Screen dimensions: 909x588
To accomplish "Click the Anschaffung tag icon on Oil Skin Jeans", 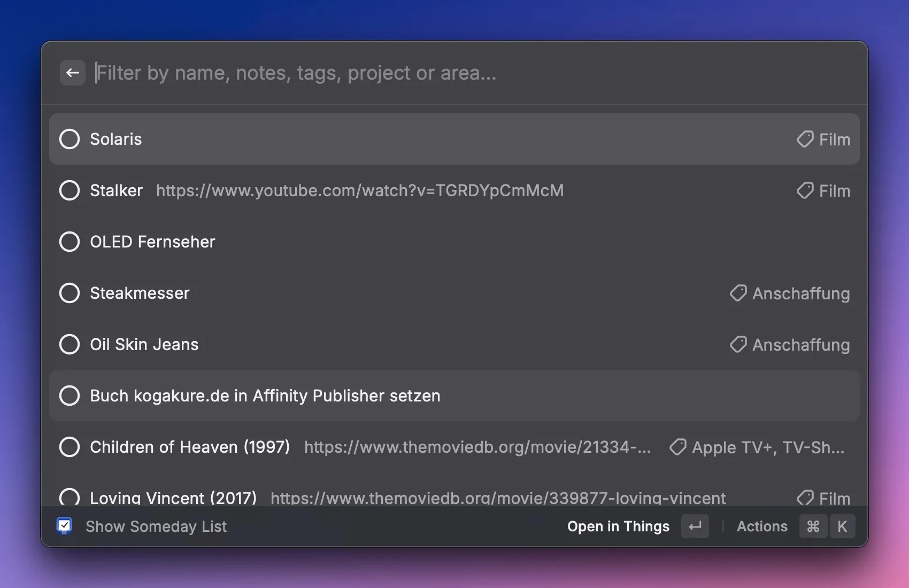I will (x=738, y=345).
